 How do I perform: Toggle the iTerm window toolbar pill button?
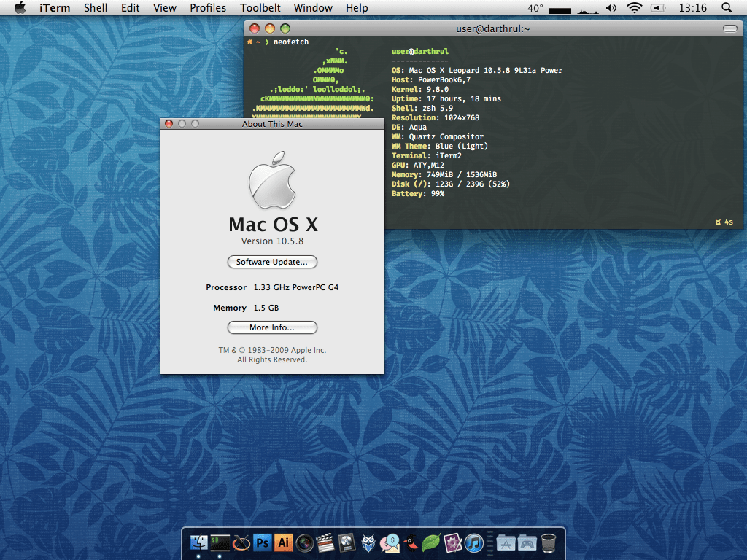[729, 28]
